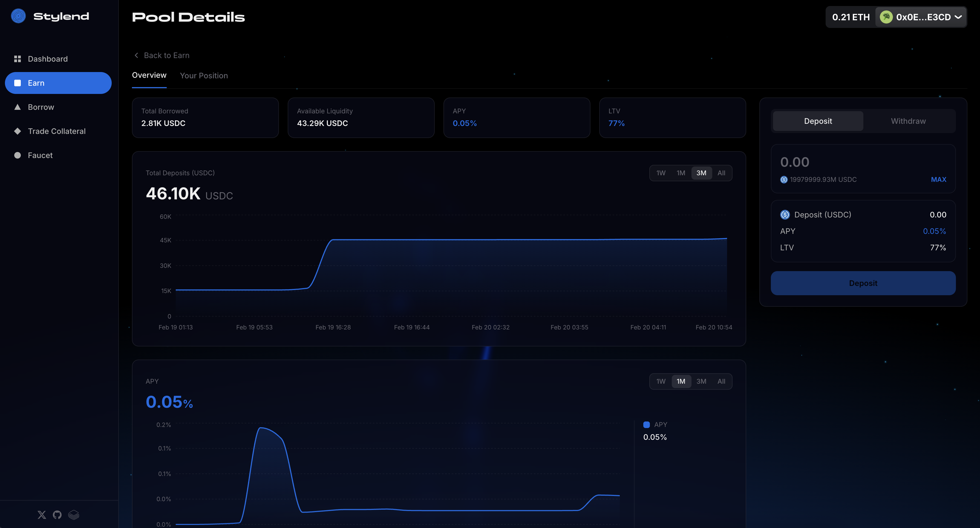Click the Trade Collateral diamond icon
Viewport: 980px width, 528px height.
click(x=18, y=131)
